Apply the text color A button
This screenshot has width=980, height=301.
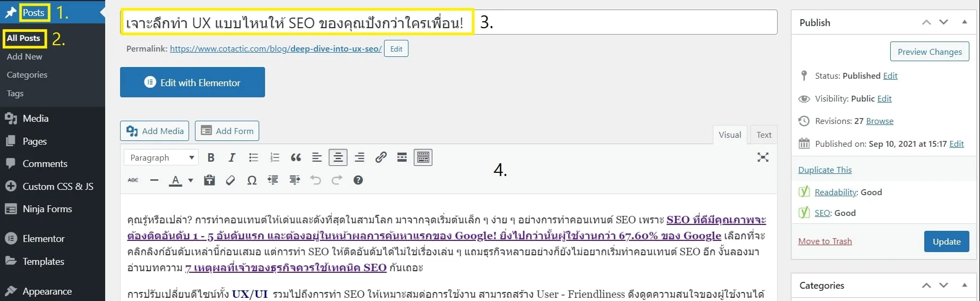click(175, 180)
